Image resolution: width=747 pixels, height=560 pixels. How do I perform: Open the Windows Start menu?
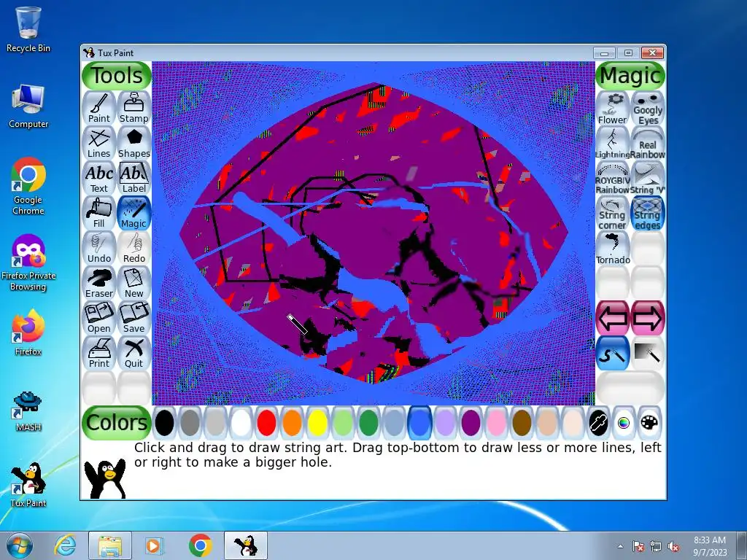pyautogui.click(x=19, y=545)
